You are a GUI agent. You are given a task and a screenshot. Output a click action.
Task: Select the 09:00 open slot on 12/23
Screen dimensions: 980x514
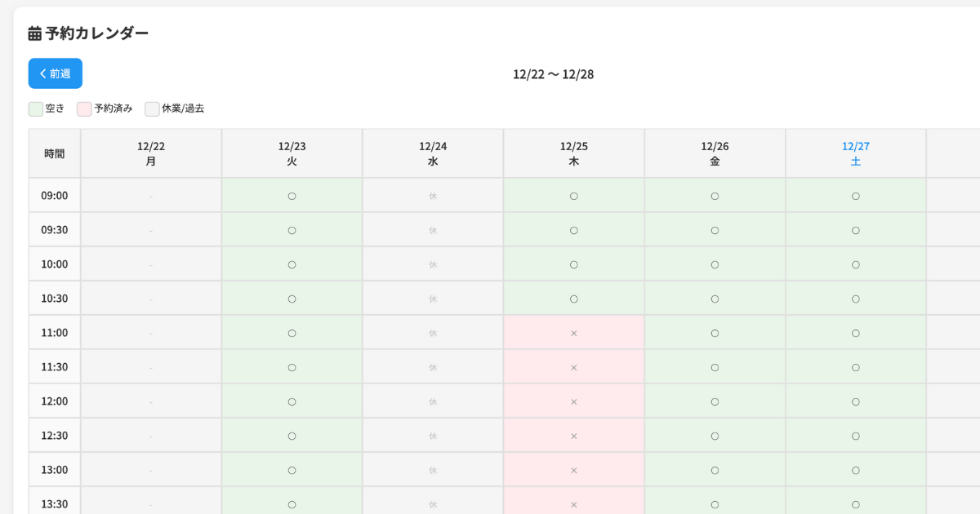coord(292,196)
